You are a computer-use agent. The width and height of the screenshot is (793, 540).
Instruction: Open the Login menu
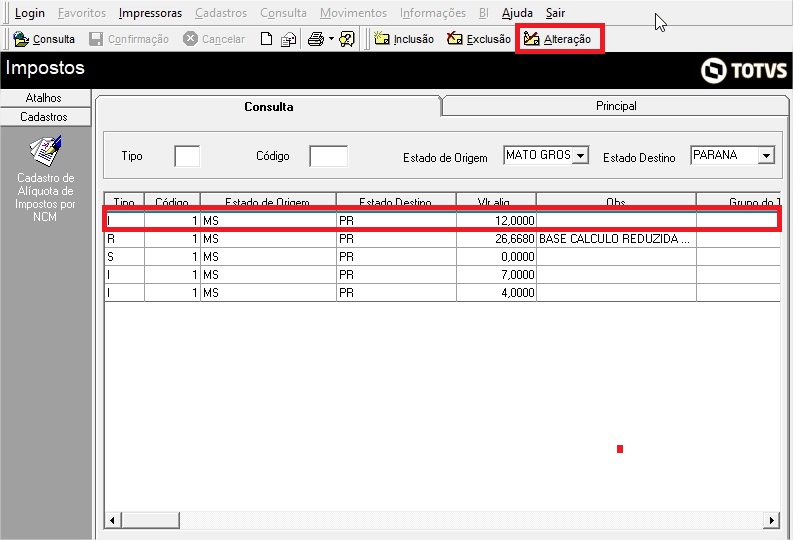(x=29, y=13)
